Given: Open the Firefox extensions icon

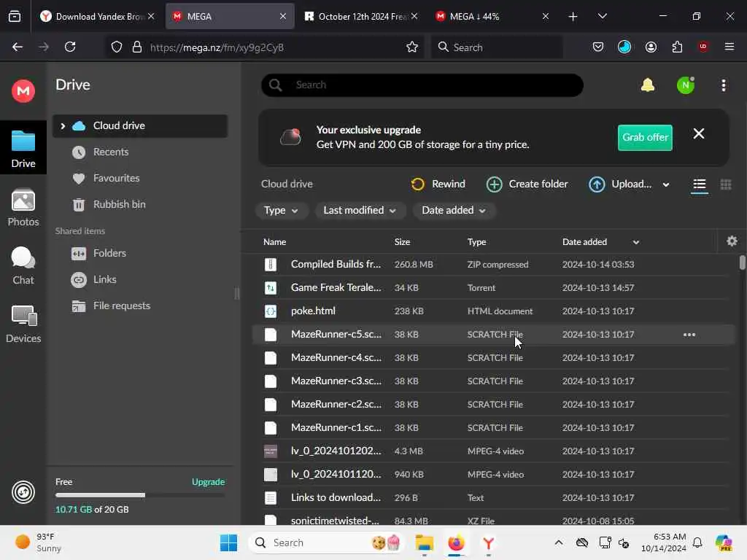Looking at the screenshot, I should click(x=677, y=47).
